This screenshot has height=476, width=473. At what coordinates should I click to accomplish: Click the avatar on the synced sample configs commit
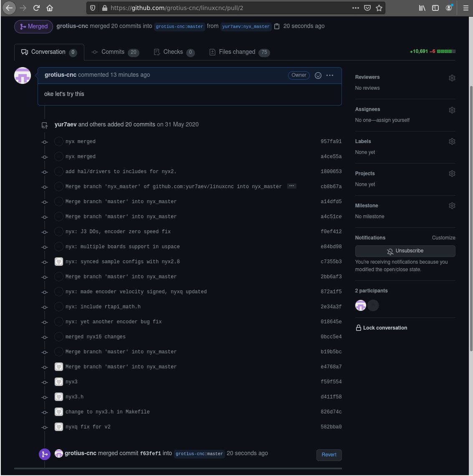pos(58,262)
